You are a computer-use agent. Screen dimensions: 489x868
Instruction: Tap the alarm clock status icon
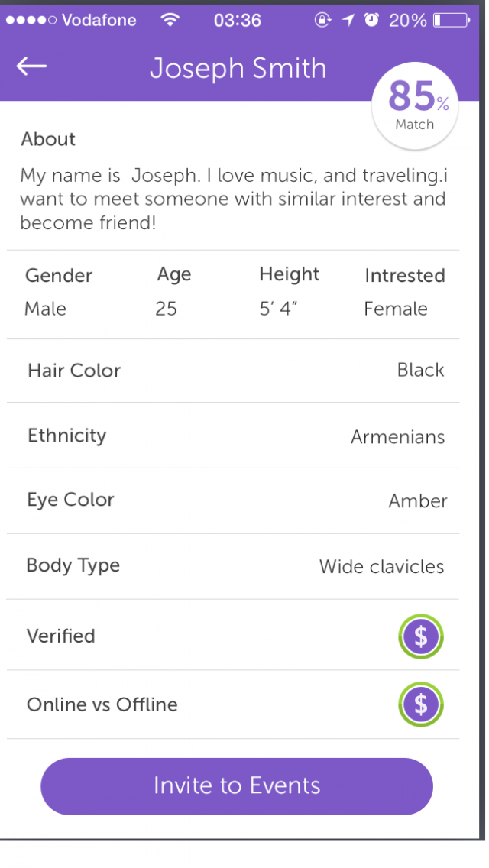[371, 21]
